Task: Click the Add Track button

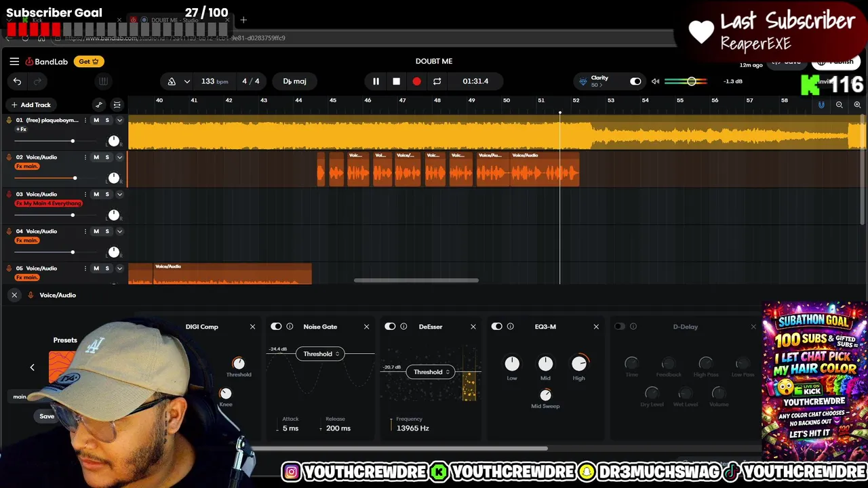Action: coord(31,105)
